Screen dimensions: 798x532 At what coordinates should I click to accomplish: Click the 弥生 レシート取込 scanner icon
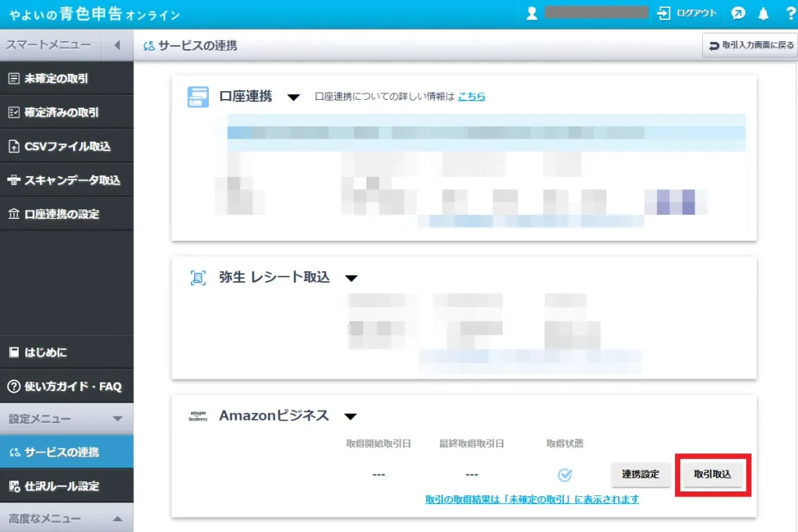198,278
